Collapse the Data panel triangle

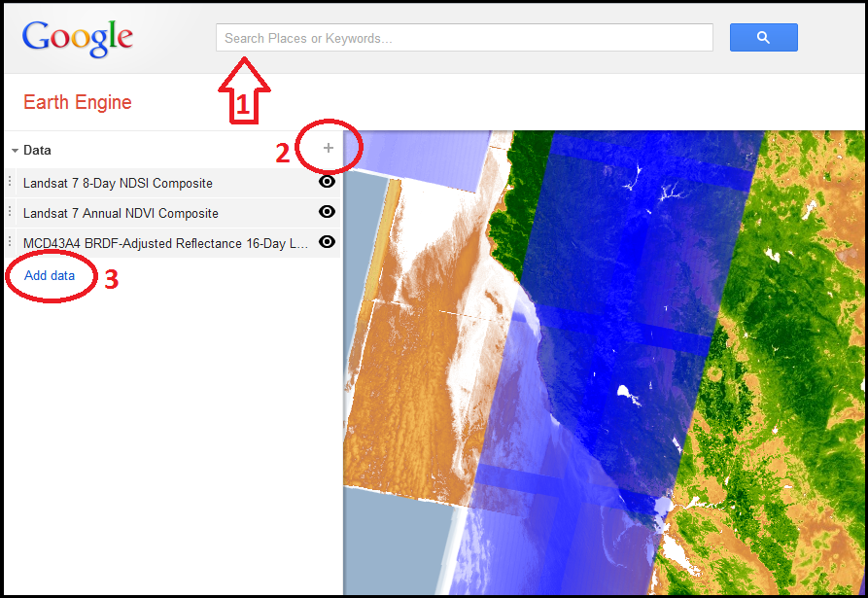[x=15, y=151]
